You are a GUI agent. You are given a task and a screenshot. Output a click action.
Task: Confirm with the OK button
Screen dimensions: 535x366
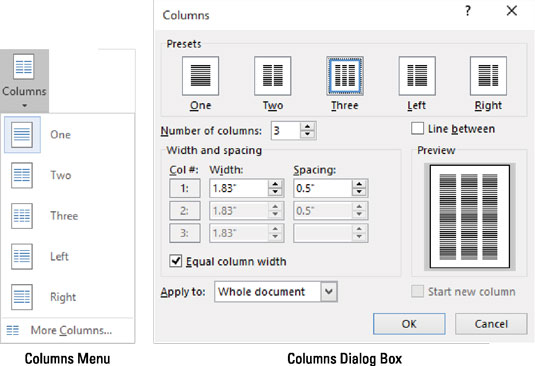click(x=409, y=324)
